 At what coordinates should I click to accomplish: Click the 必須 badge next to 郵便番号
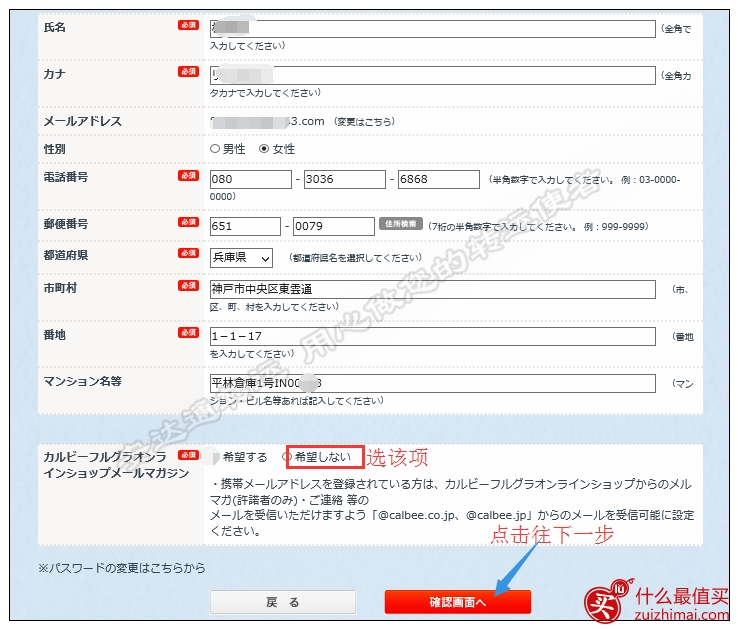tap(188, 222)
